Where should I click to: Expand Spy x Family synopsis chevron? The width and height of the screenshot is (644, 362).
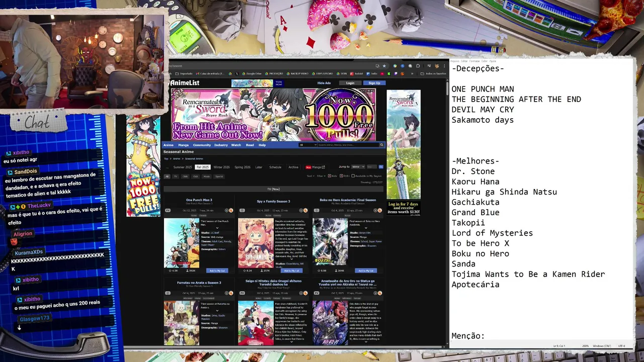point(291,259)
